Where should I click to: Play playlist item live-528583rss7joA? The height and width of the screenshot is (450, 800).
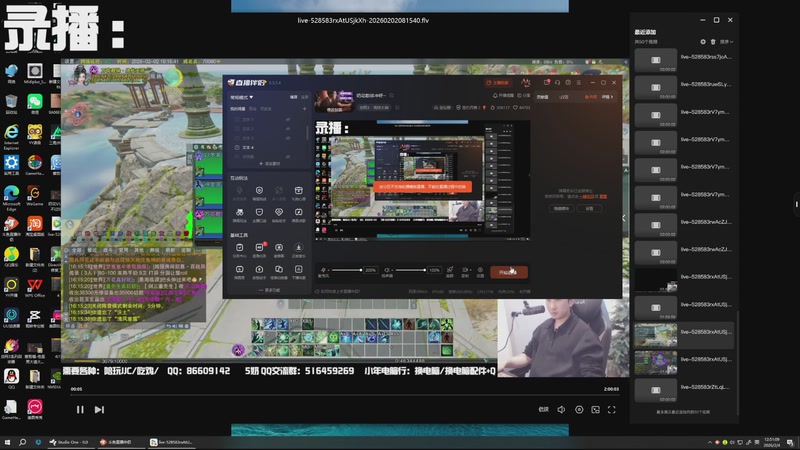pos(684,60)
